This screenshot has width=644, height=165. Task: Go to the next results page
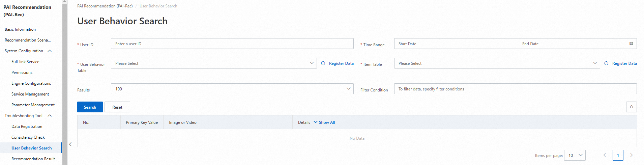pos(631,155)
